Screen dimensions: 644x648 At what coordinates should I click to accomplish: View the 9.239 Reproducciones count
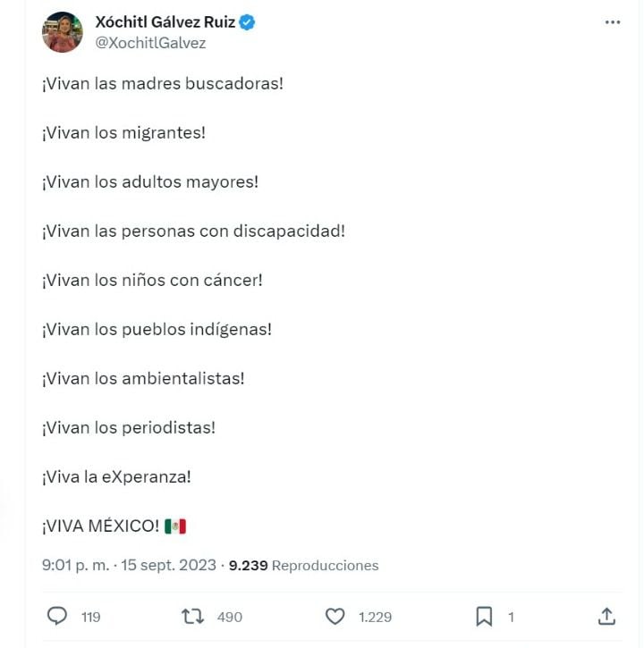pos(304,565)
